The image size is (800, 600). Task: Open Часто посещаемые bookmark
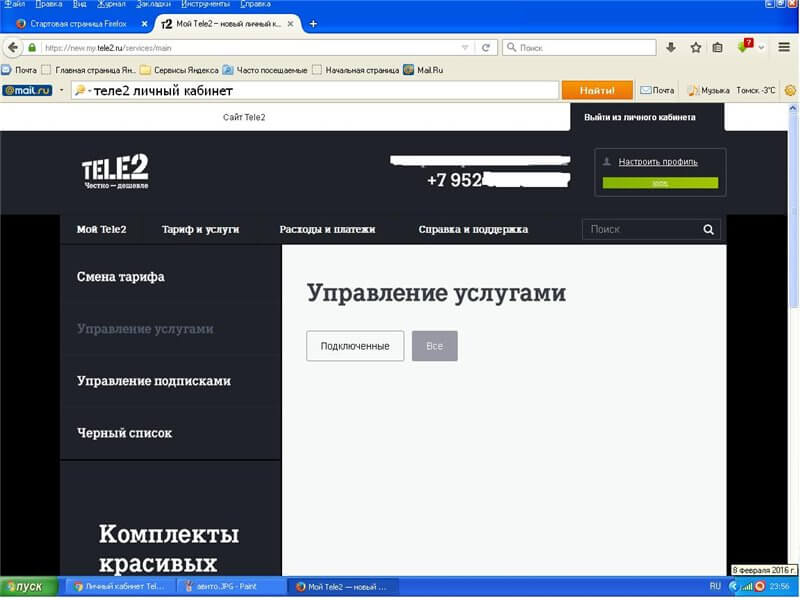pyautogui.click(x=265, y=70)
